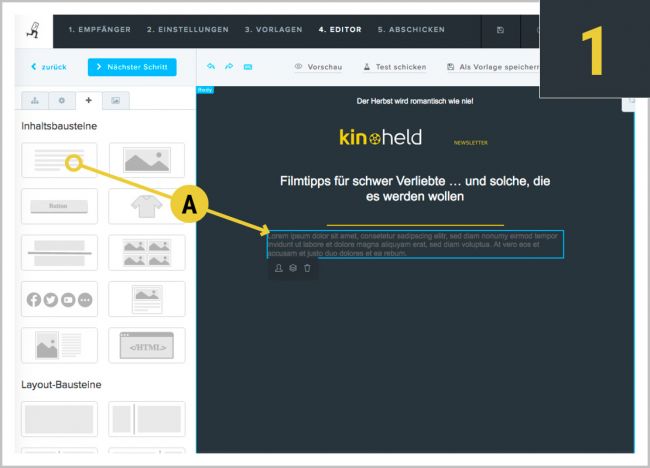Choose the Button content block
This screenshot has width=650, height=468.
(60, 206)
